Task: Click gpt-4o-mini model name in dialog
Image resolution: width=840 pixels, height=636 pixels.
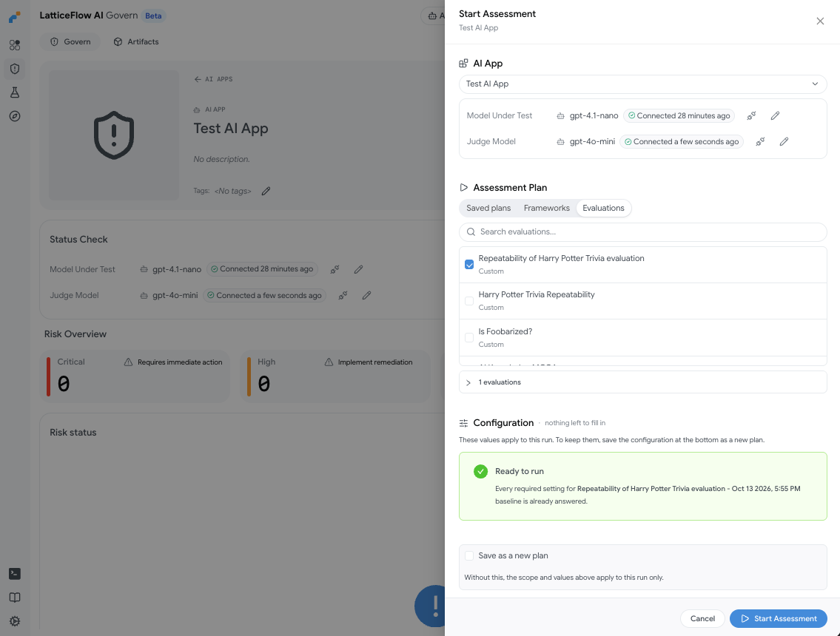Action: click(x=592, y=142)
